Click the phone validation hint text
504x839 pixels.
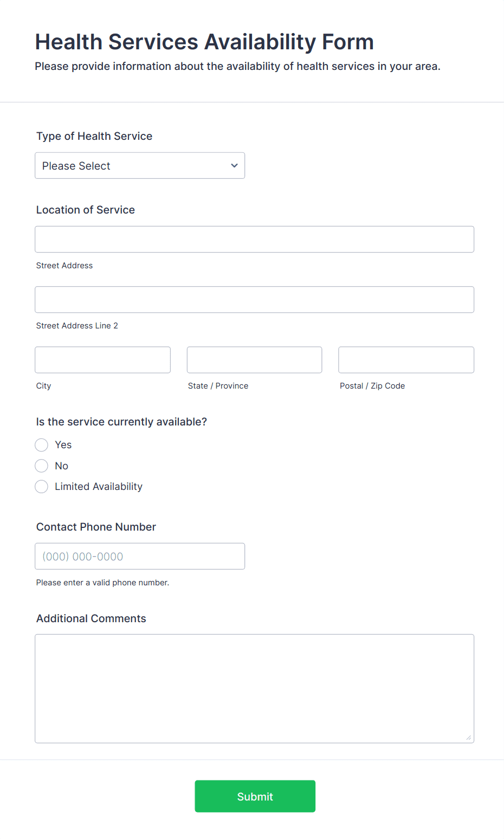click(102, 582)
